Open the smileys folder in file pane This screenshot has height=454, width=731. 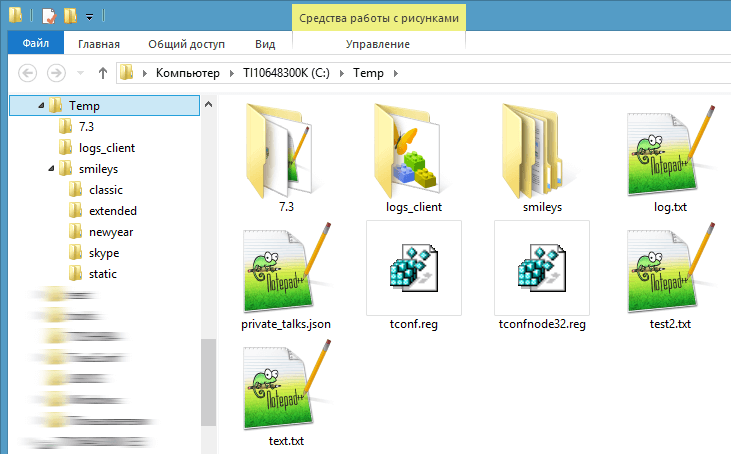541,153
